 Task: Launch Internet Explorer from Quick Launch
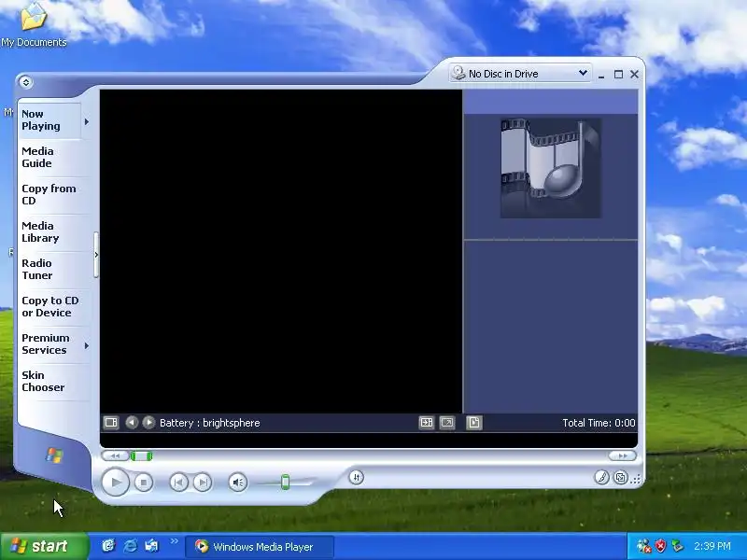(130, 546)
